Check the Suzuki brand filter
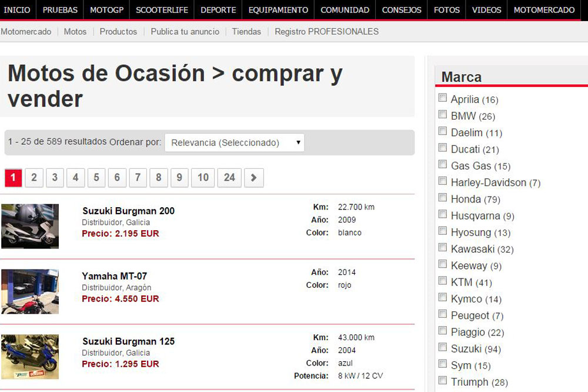This screenshot has height=392, width=588. [x=443, y=347]
